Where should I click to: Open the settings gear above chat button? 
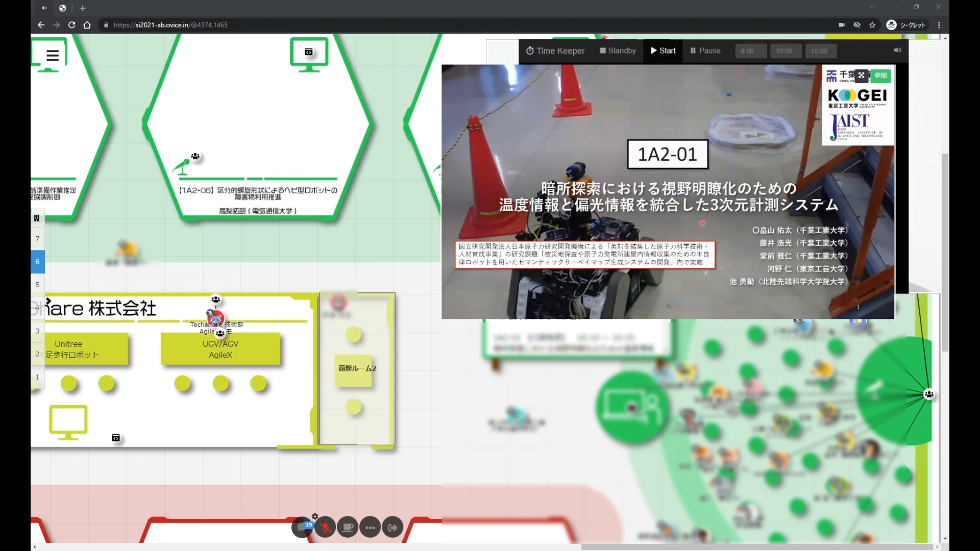pos(315,516)
